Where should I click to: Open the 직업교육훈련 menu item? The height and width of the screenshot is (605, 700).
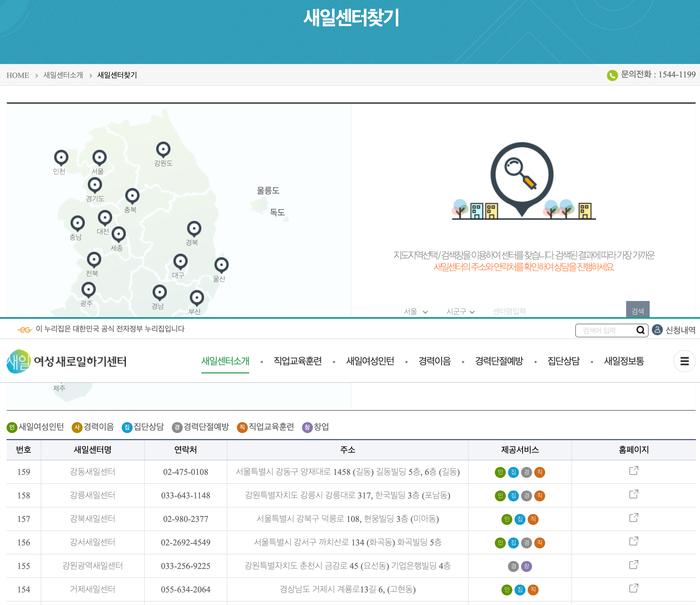click(297, 361)
